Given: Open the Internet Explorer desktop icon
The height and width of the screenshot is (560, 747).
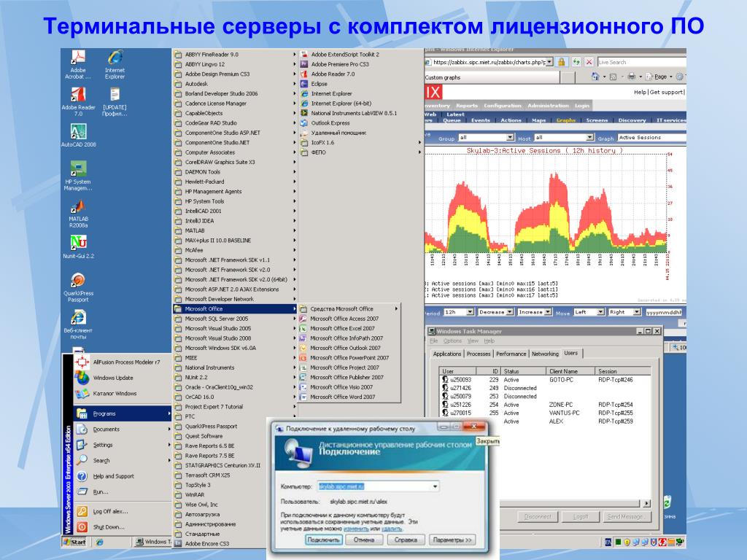Looking at the screenshot, I should point(115,64).
